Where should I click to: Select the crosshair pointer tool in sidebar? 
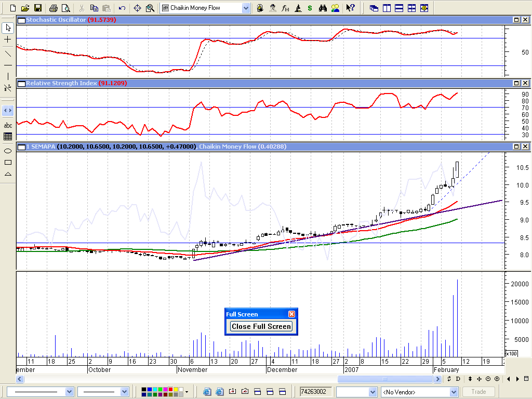pos(8,39)
